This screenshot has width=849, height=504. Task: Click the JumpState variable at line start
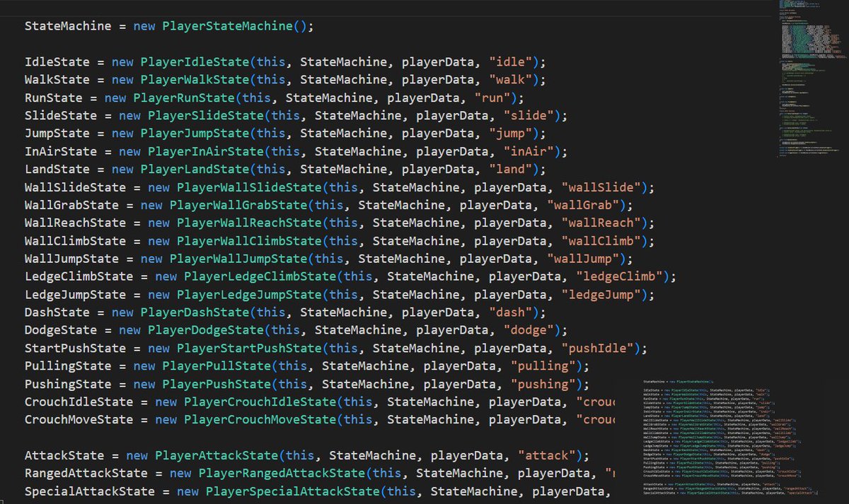tap(57, 134)
